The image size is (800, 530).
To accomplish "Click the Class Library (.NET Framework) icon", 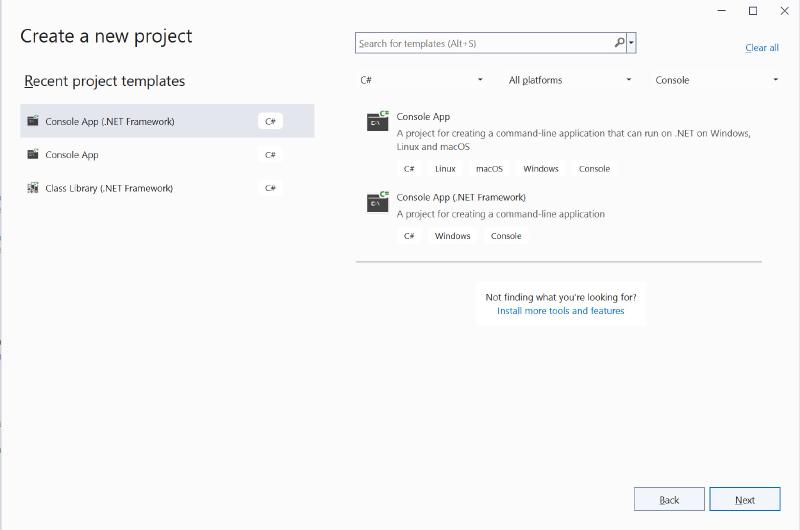I will coord(33,188).
